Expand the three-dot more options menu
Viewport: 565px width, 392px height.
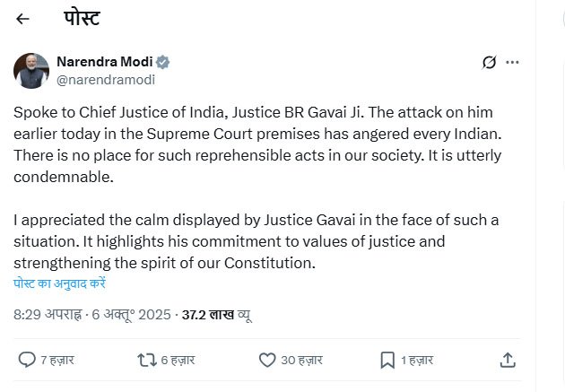(x=513, y=62)
